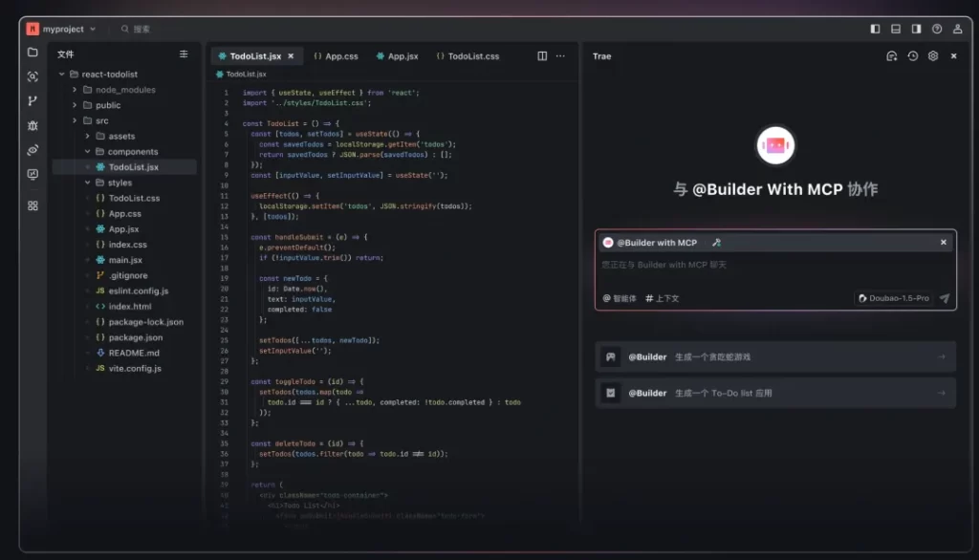Open the Extensions grid icon in the activity bar
Viewport: 979px width, 560px height.
pos(33,205)
